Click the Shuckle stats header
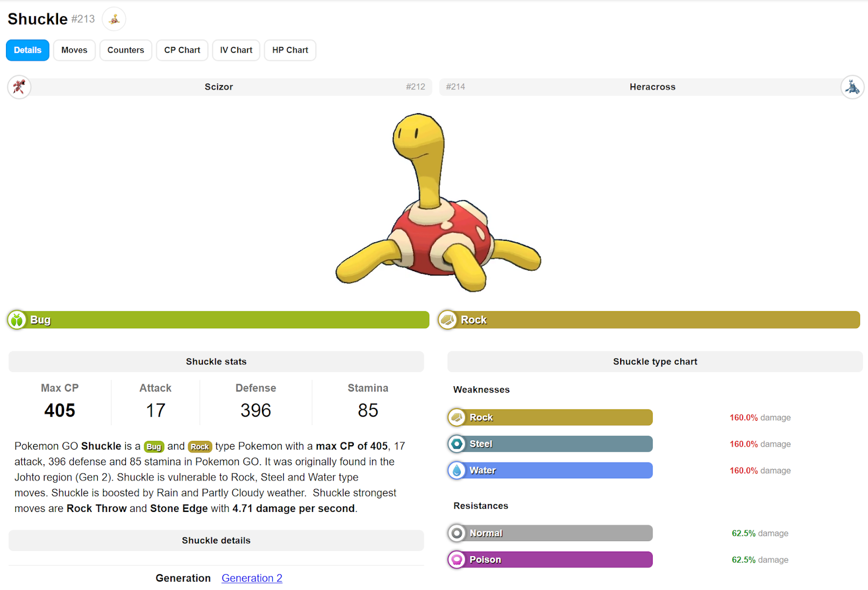The width and height of the screenshot is (868, 590). tap(216, 362)
